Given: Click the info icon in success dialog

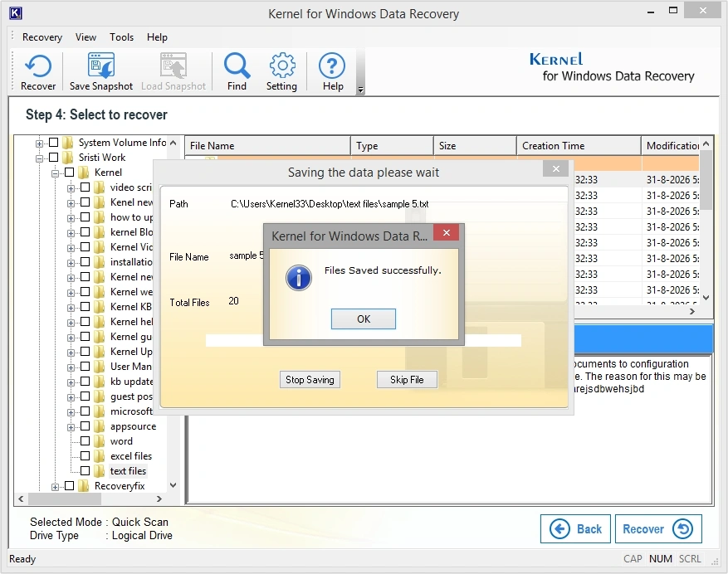Looking at the screenshot, I should click(299, 278).
